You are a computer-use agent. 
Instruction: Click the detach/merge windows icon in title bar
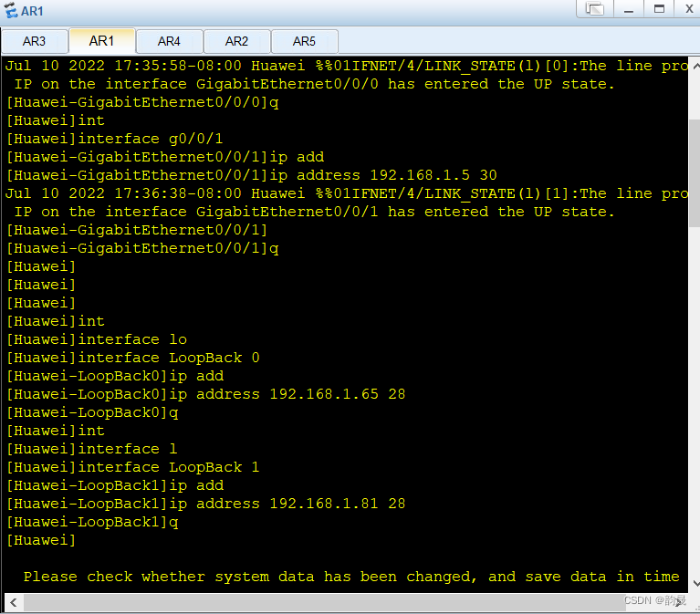[595, 9]
